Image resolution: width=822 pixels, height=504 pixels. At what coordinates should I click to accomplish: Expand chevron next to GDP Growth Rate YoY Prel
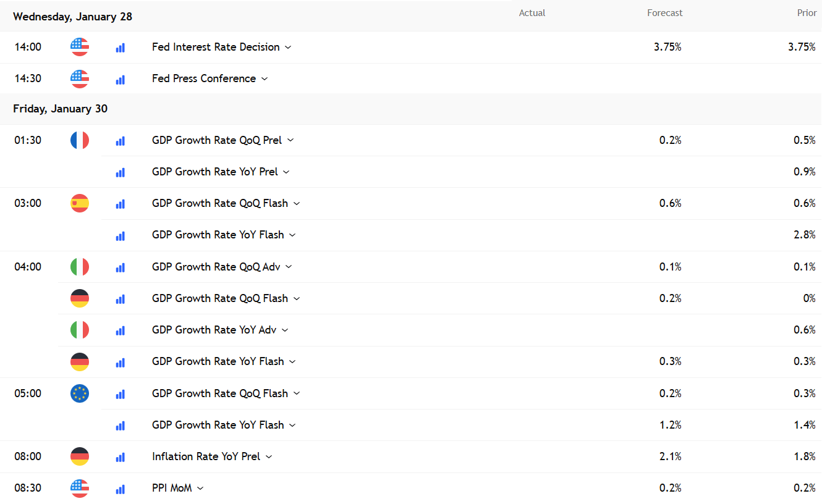pos(286,172)
